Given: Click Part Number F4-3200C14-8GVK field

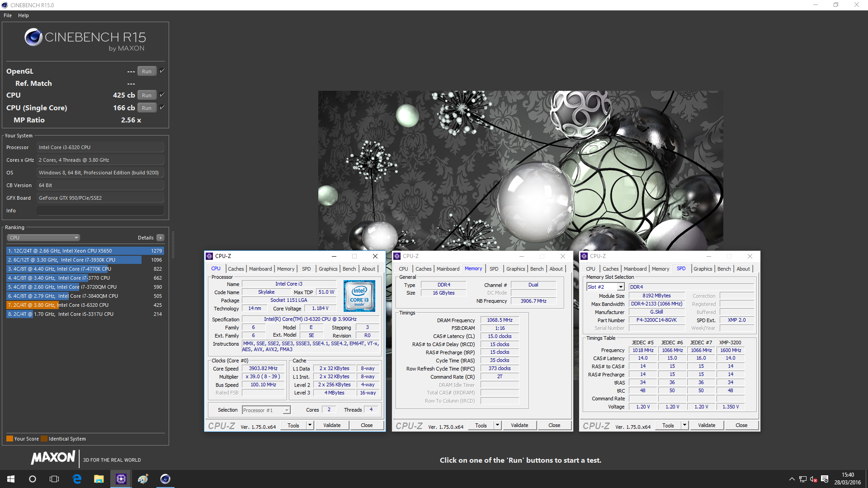Looking at the screenshot, I should [x=656, y=320].
